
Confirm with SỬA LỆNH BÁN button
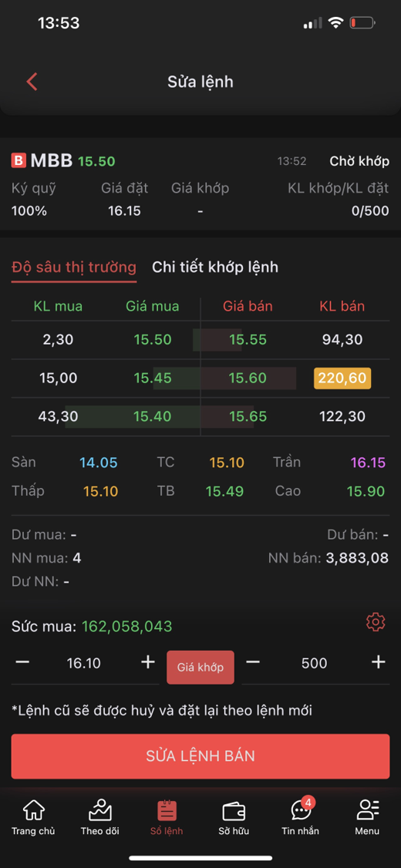coord(200,756)
